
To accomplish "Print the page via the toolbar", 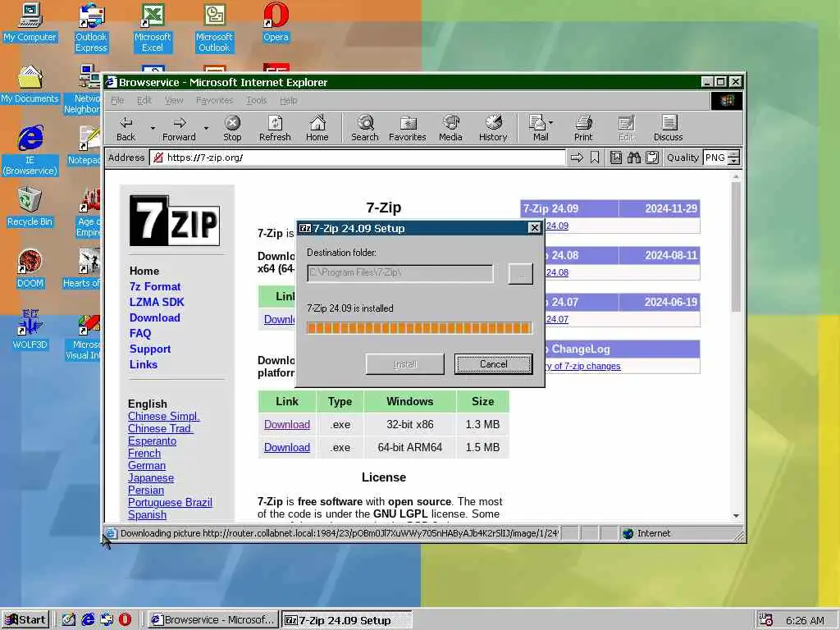I will [x=583, y=129].
